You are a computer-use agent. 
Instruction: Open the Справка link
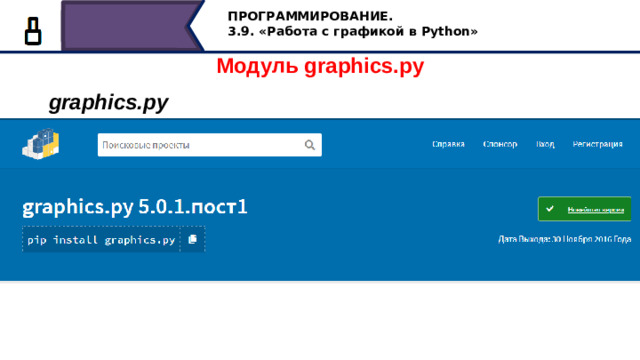[448, 144]
